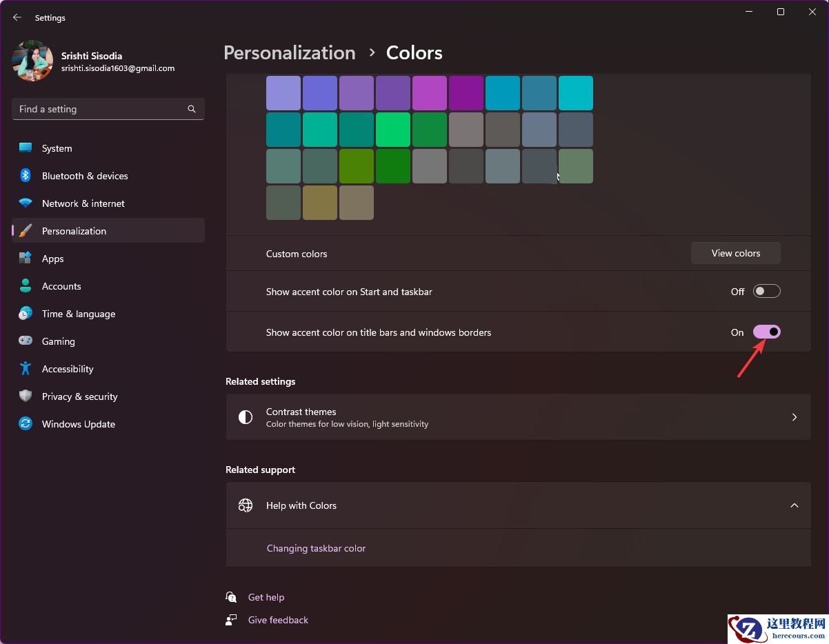This screenshot has width=829, height=644.
Task: Click the back arrow icon in Settings
Action: tap(17, 17)
